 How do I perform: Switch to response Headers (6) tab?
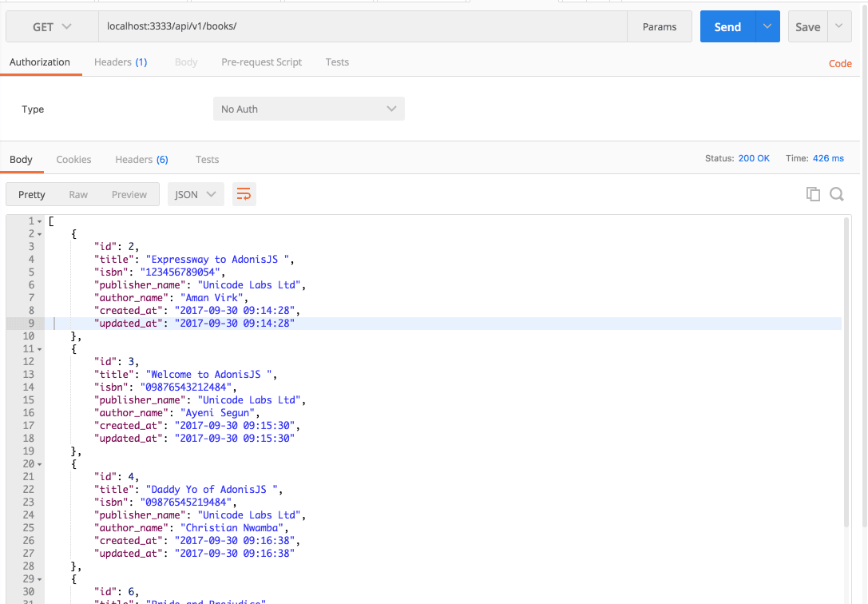tap(141, 160)
